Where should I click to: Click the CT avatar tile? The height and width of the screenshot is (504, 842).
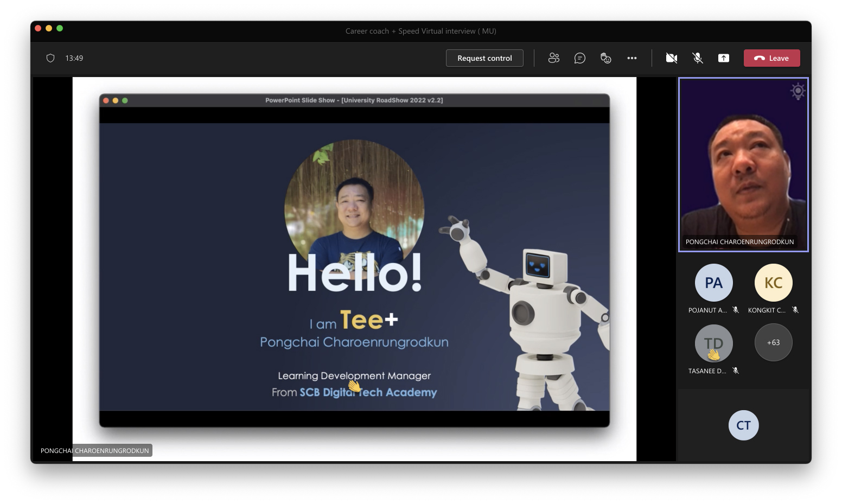pyautogui.click(x=743, y=425)
